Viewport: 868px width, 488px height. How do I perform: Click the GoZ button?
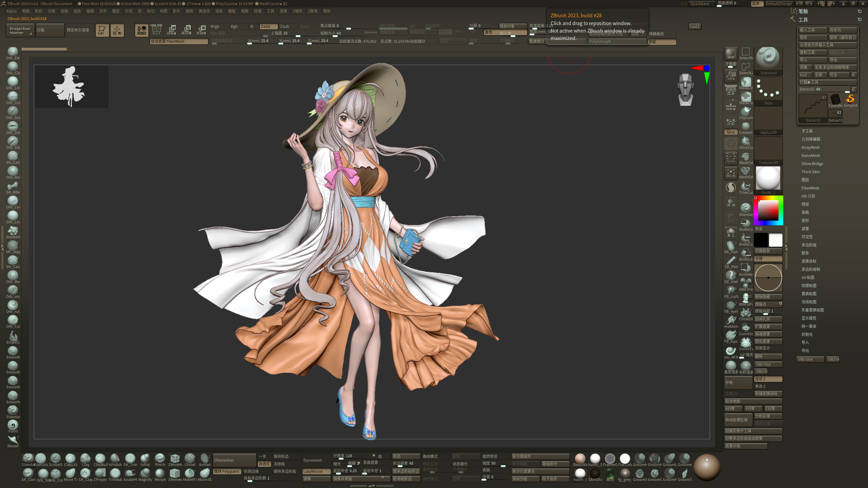click(x=805, y=75)
